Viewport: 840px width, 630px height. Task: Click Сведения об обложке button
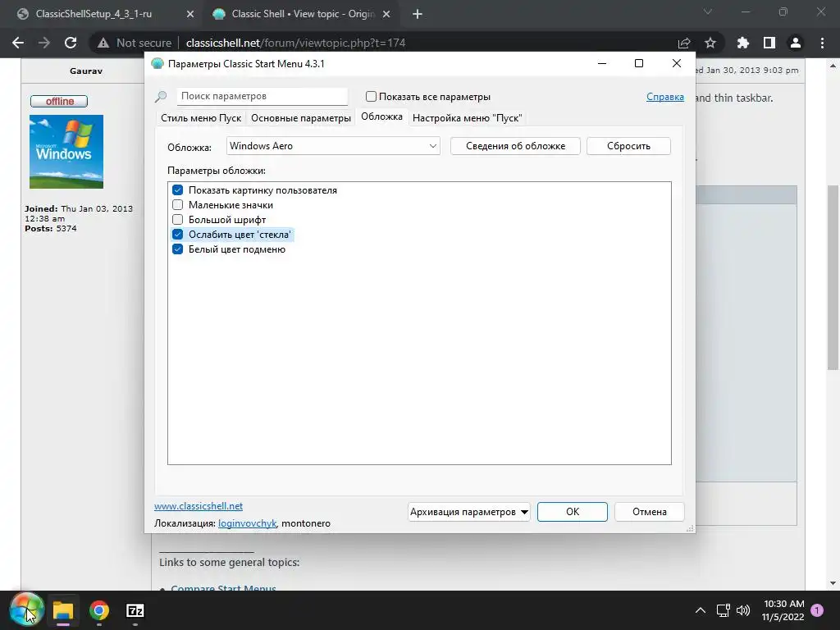[x=515, y=146]
